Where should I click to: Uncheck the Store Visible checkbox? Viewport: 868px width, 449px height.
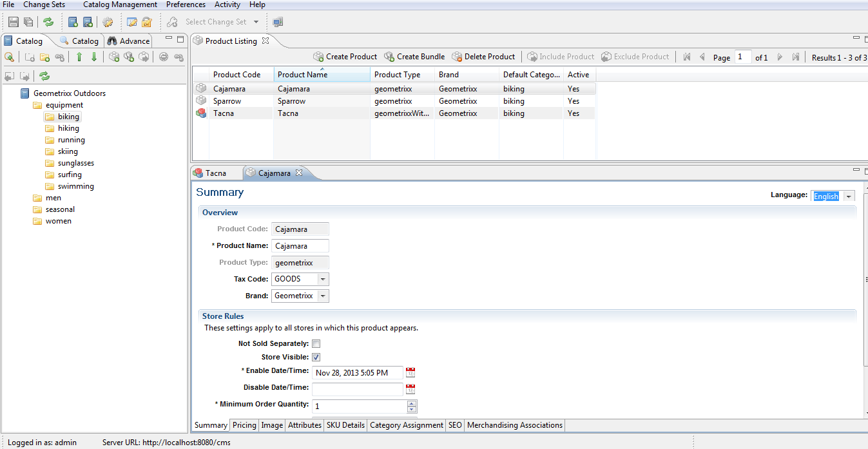point(316,358)
